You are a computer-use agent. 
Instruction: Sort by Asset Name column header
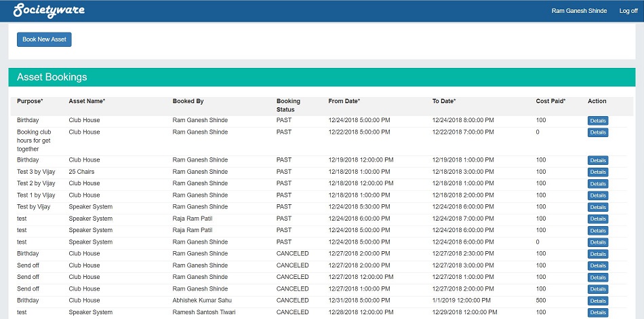pyautogui.click(x=87, y=101)
